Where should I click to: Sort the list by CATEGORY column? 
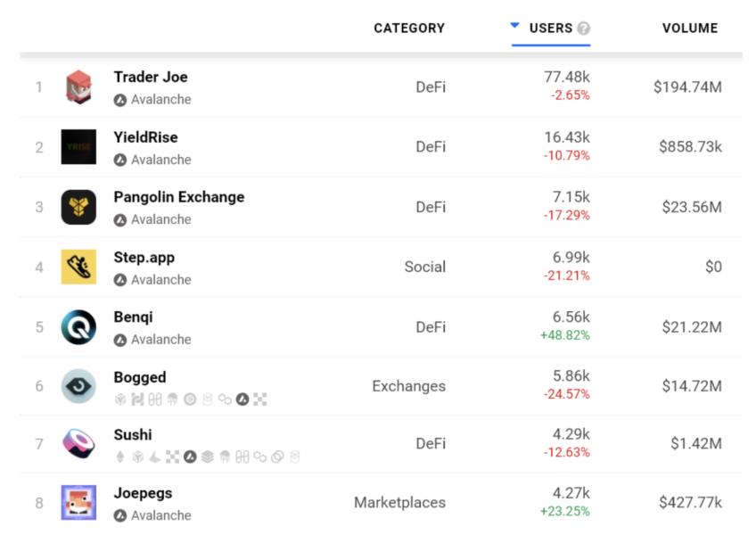coord(410,28)
